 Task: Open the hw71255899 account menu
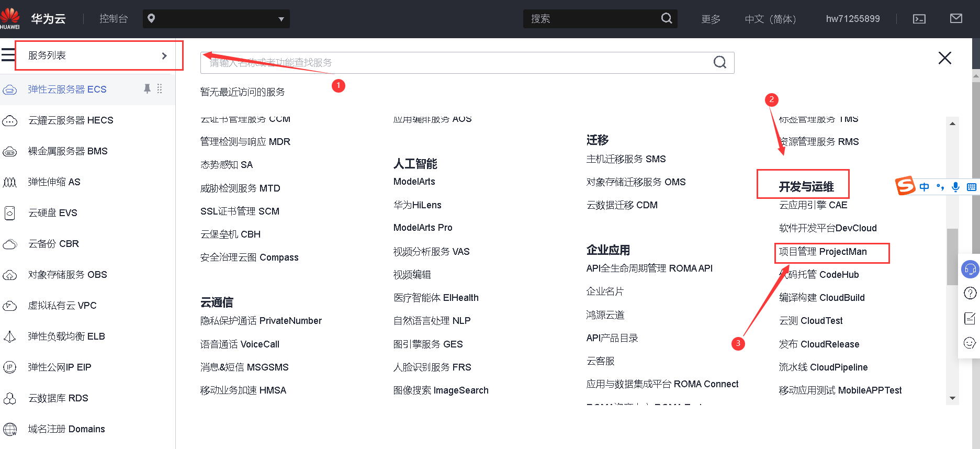(x=853, y=19)
